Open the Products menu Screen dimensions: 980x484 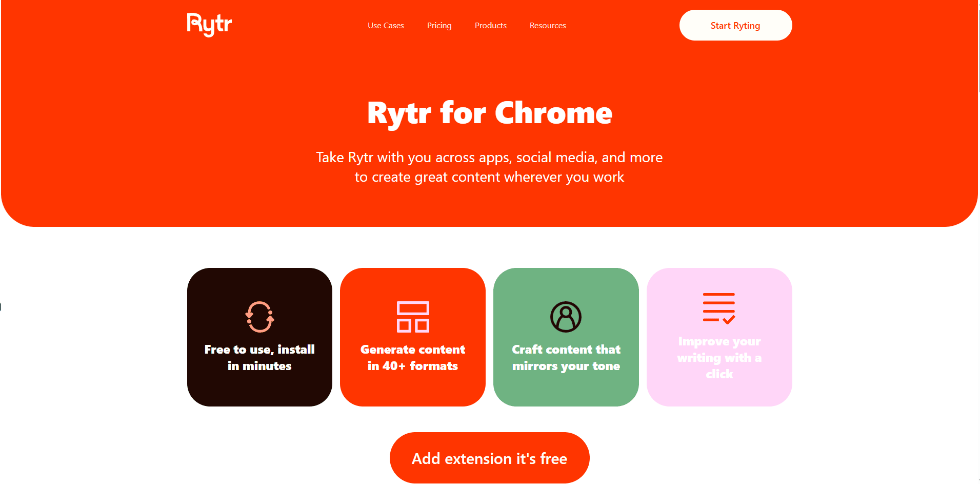[x=490, y=26]
